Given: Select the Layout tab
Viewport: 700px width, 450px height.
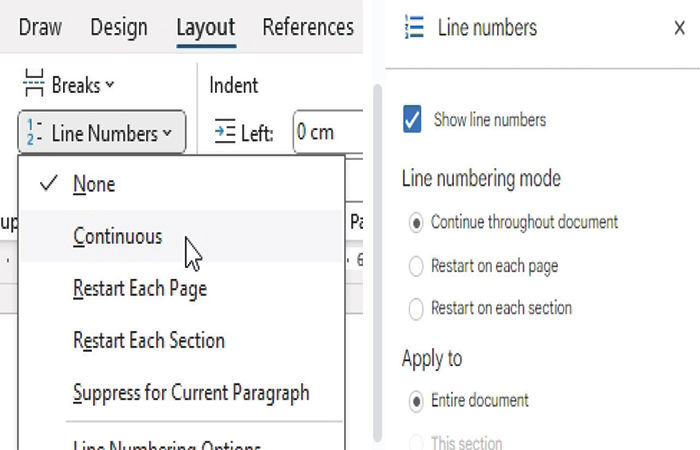Looking at the screenshot, I should (x=206, y=27).
